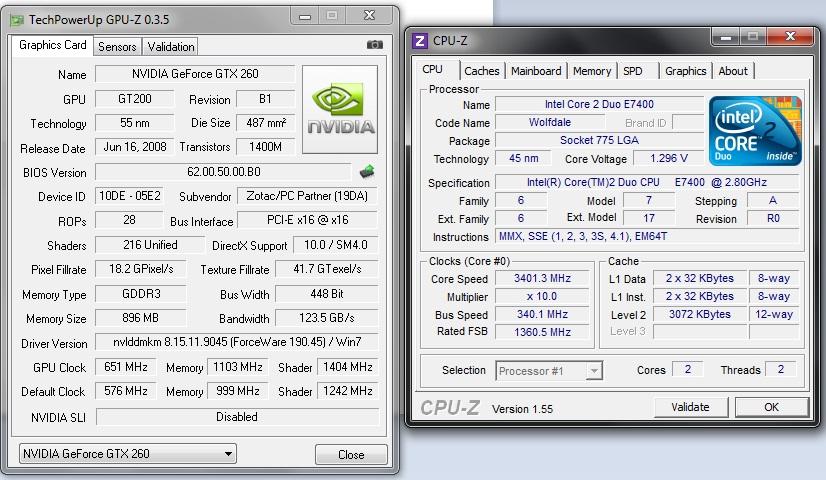Screen dimensions: 826x480
Task: Click the 55 nm Technology value in GPU-Z
Action: pyautogui.click(x=134, y=123)
